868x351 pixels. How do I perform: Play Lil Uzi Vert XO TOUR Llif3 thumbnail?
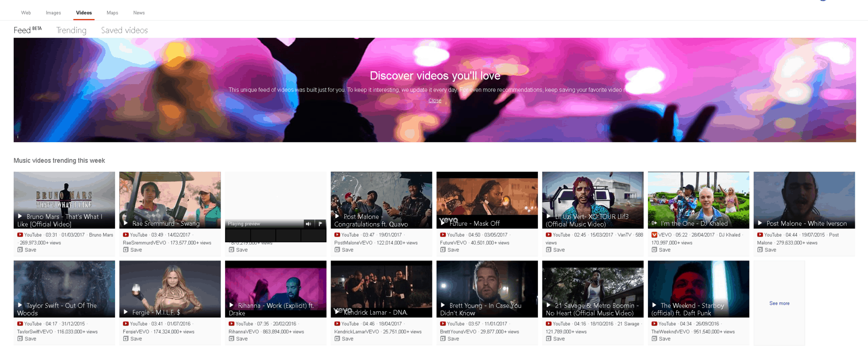click(593, 200)
